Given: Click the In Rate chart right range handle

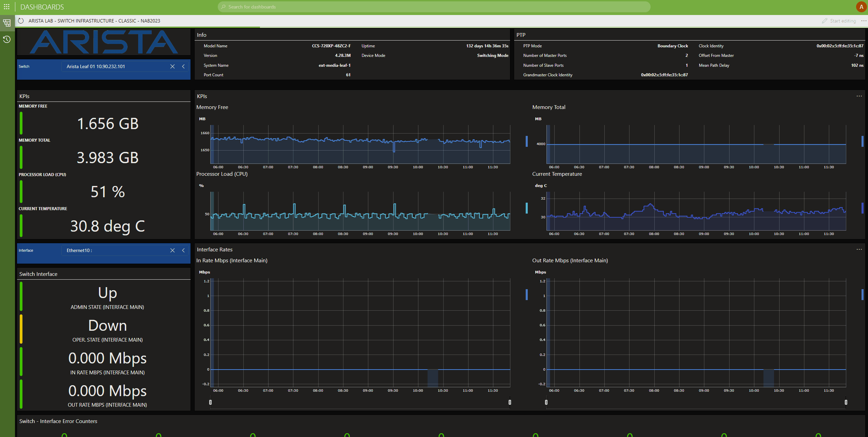Looking at the screenshot, I should click(510, 402).
